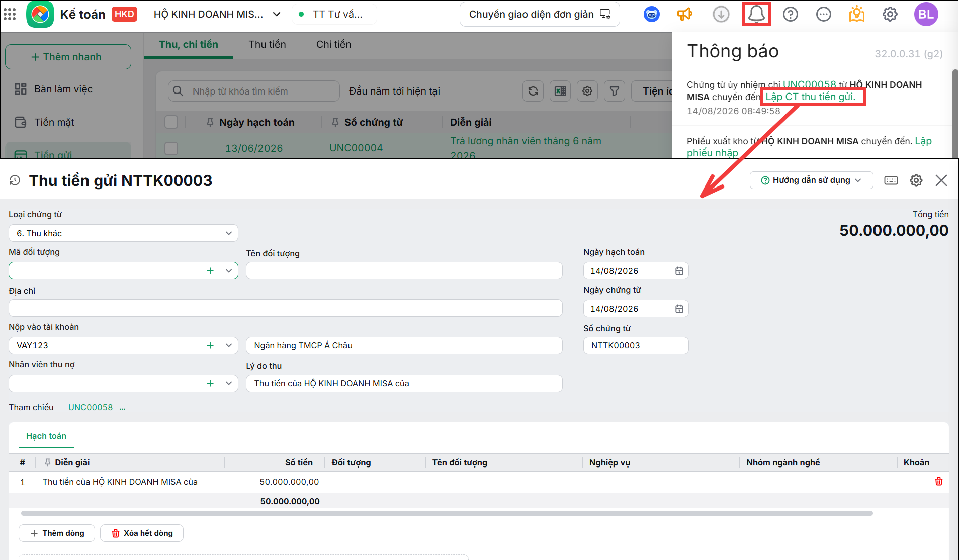Open reference options ellipsis next to UNC00058
961x560 pixels.
point(123,408)
